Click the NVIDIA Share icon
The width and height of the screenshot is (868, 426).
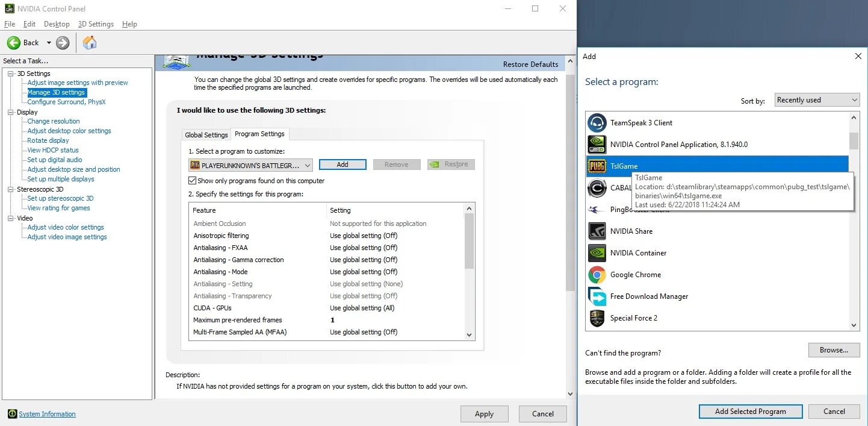click(x=597, y=231)
